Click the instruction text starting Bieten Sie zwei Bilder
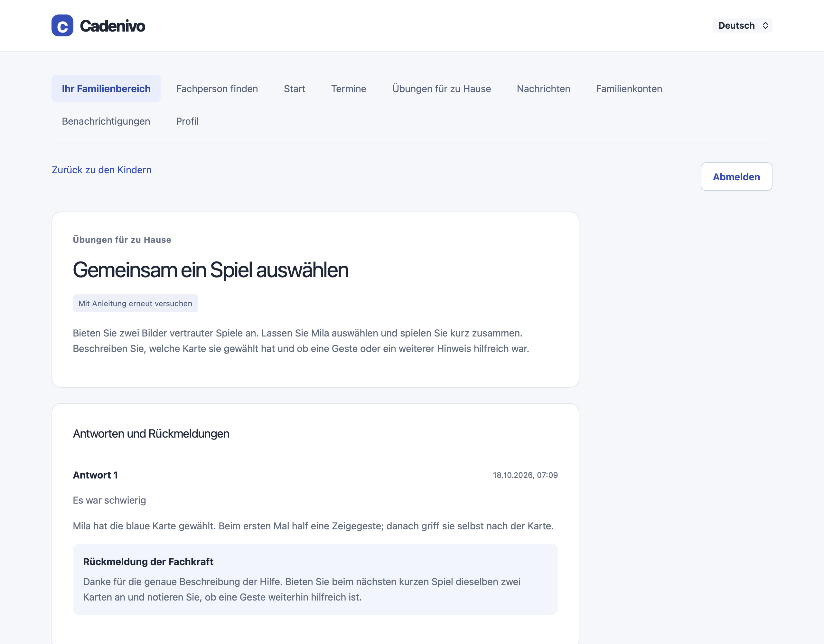 [x=301, y=340]
